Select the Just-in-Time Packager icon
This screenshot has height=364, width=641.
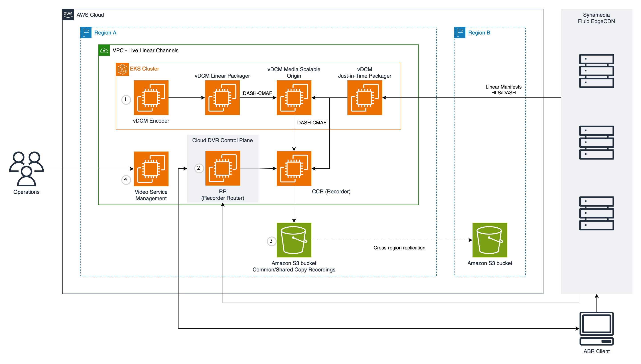point(364,97)
